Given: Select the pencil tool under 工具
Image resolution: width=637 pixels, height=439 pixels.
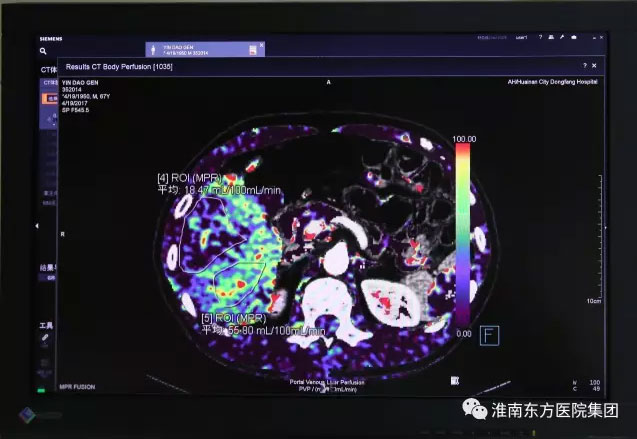Looking at the screenshot, I should coord(45,339).
